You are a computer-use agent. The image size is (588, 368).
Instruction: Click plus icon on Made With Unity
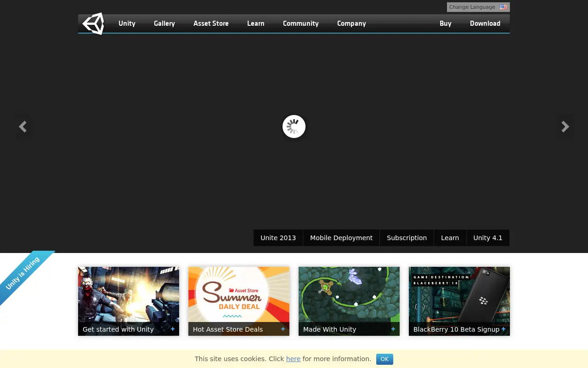[393, 329]
